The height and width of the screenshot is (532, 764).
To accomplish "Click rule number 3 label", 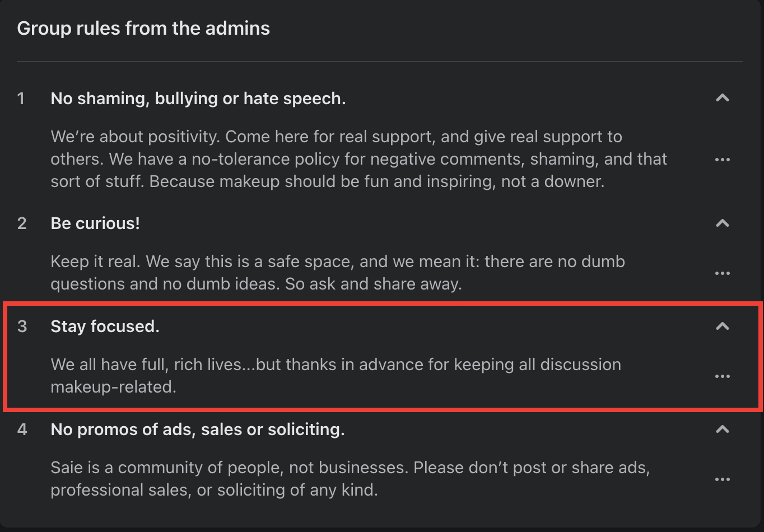I will click(x=22, y=326).
